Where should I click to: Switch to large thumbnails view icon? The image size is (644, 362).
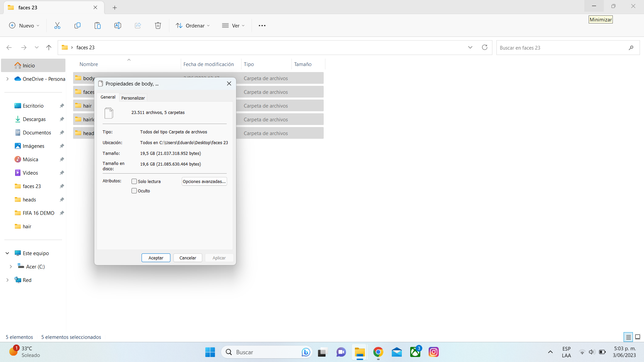638,337
